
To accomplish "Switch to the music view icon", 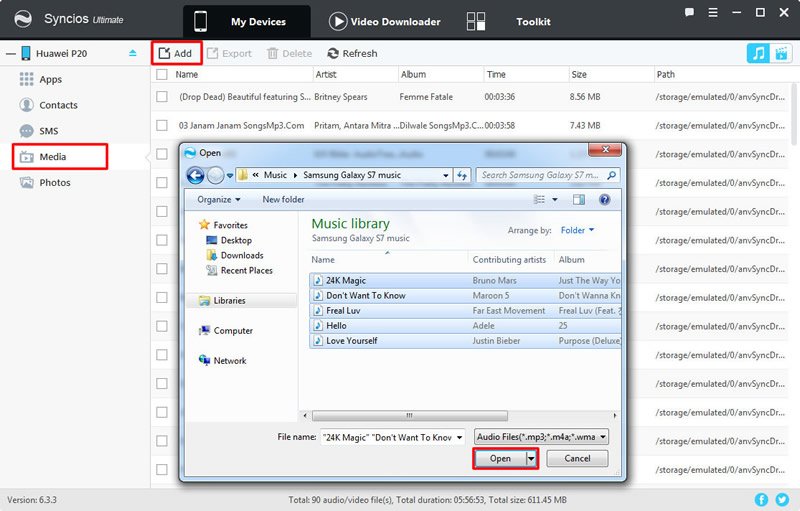I will point(758,53).
